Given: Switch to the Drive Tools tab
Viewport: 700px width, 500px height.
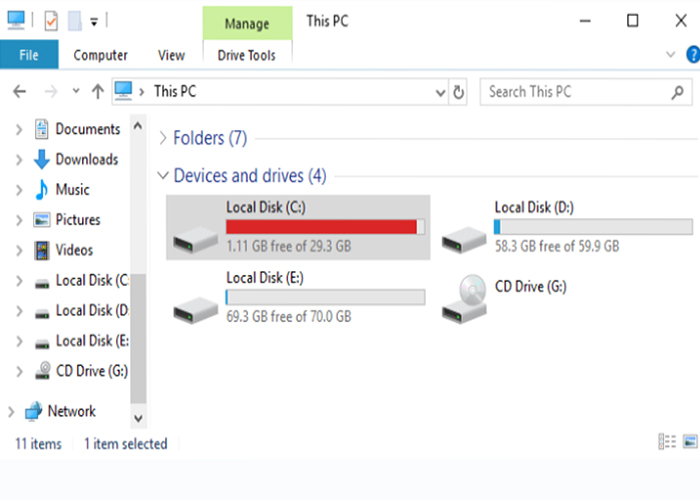Looking at the screenshot, I should point(247,55).
